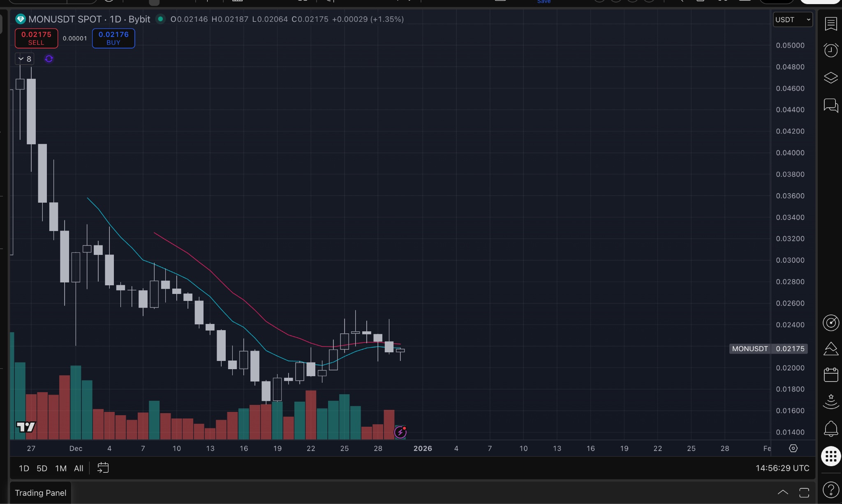The height and width of the screenshot is (504, 842).
Task: Expand the 8 indicators legend chevron
Action: pyautogui.click(x=21, y=59)
